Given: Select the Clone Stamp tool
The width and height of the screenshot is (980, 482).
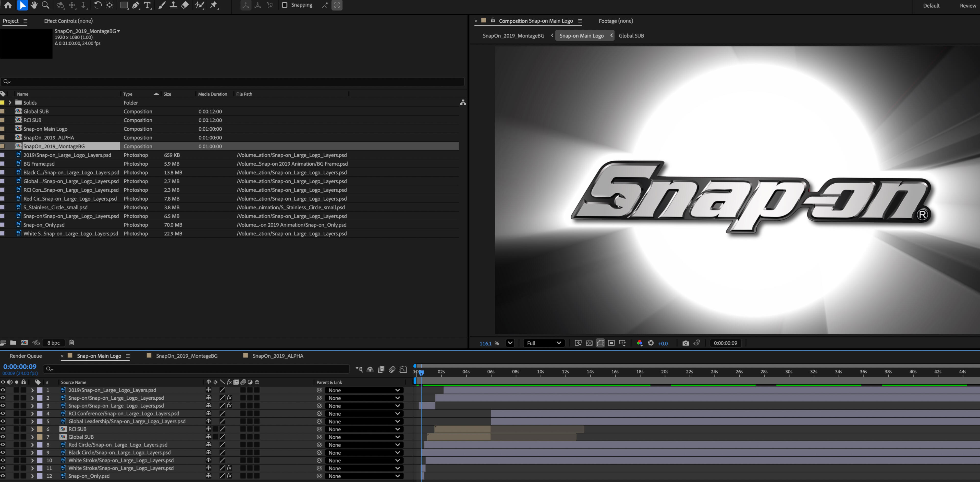Looking at the screenshot, I should tap(173, 5).
